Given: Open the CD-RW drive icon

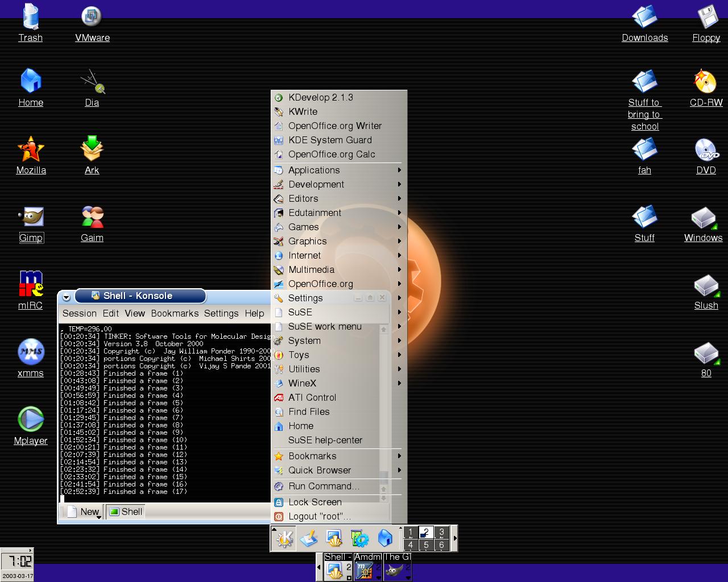Looking at the screenshot, I should tap(706, 88).
